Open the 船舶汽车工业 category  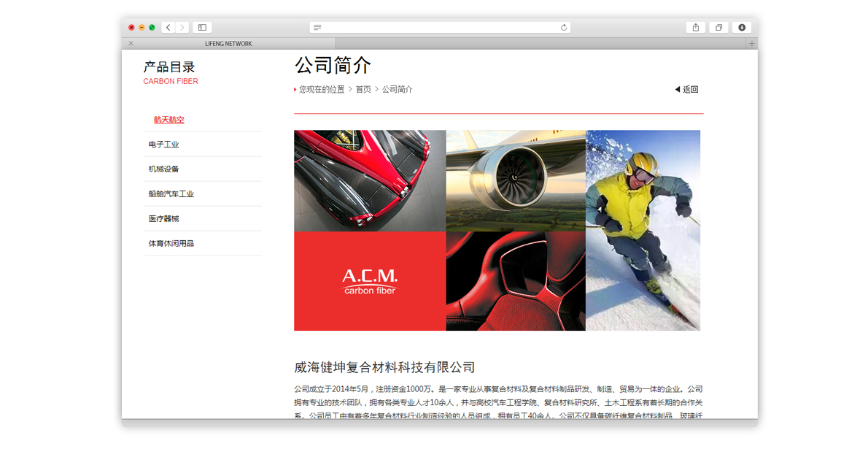(x=171, y=194)
